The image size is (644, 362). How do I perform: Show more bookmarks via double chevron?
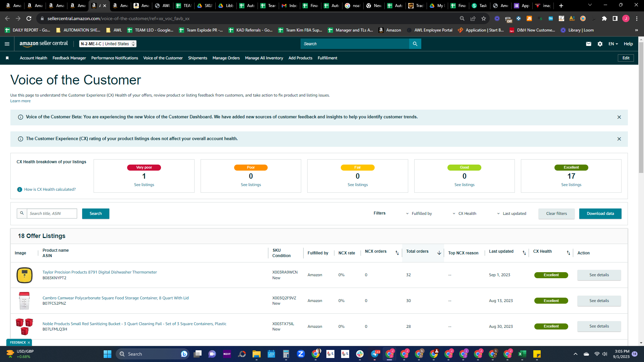point(636,30)
